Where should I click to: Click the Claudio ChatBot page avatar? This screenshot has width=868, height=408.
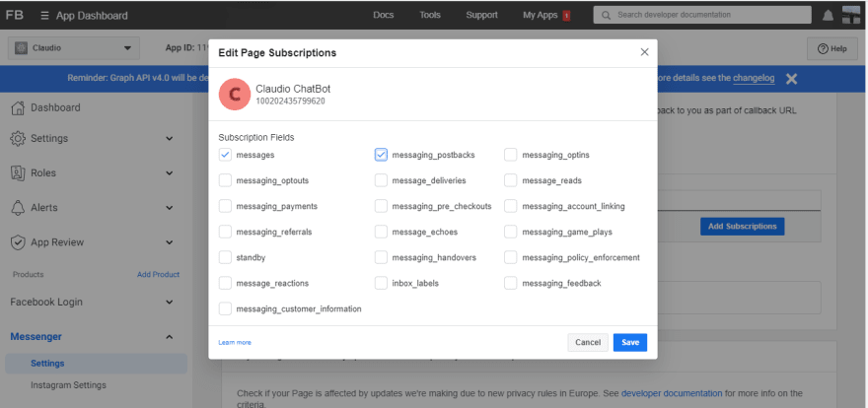point(235,94)
